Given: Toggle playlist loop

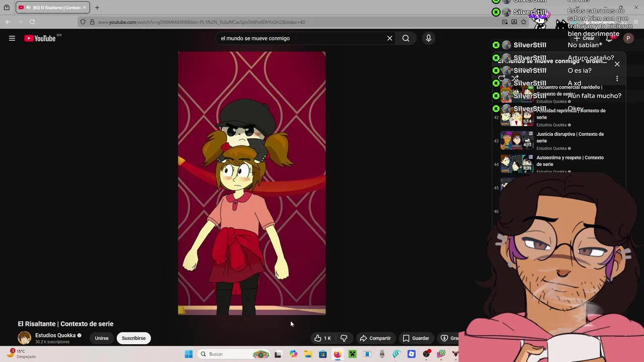Looking at the screenshot, I should pos(502,78).
